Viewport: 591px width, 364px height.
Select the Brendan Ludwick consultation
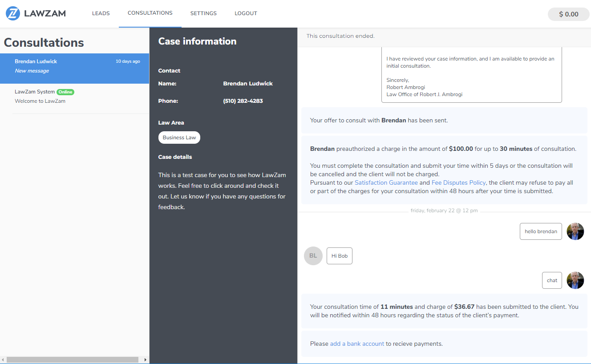click(x=74, y=66)
